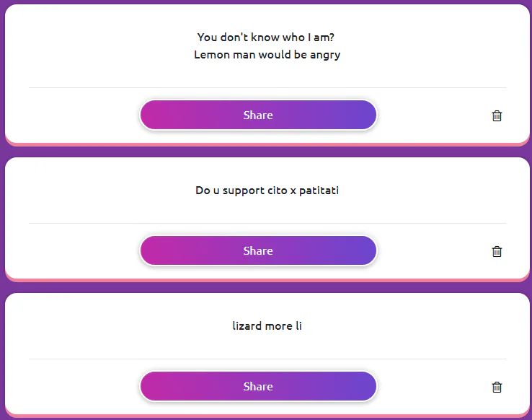Click the divider line in the lizard card

pos(267,359)
